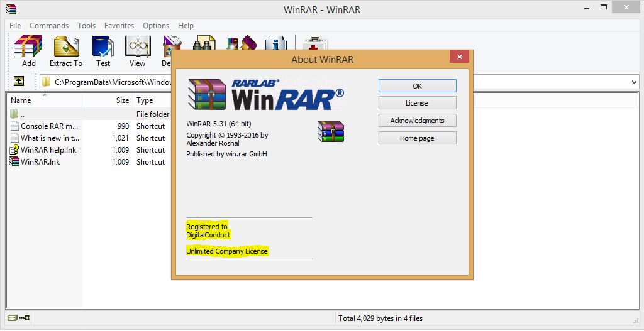644x331 pixels.
Task: Maximize the WinRAR main window
Action: (603, 8)
